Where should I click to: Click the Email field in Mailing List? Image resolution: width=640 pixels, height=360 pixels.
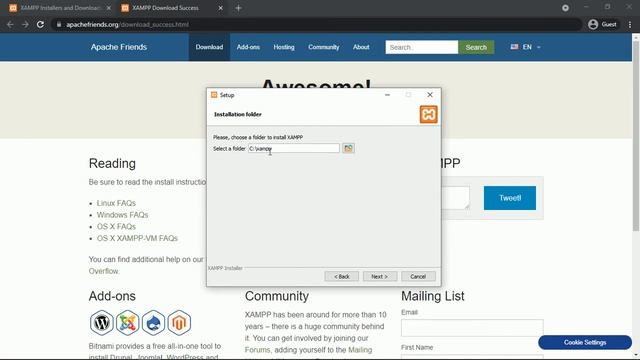coord(472,328)
